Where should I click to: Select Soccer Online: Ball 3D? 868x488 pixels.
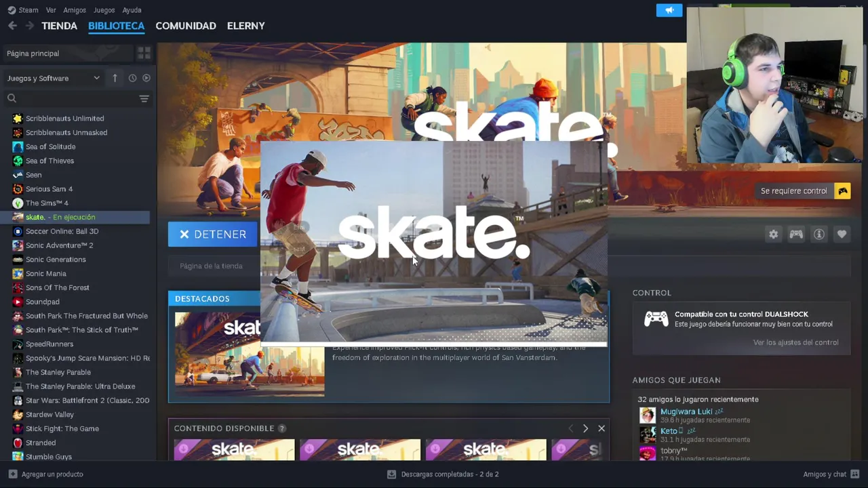pyautogui.click(x=62, y=232)
